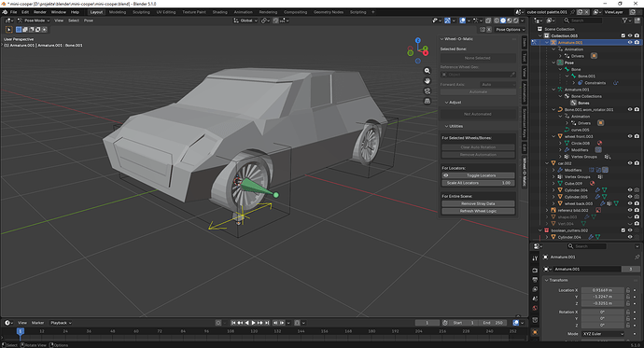Open the timeline Playback dropdown

click(x=61, y=323)
